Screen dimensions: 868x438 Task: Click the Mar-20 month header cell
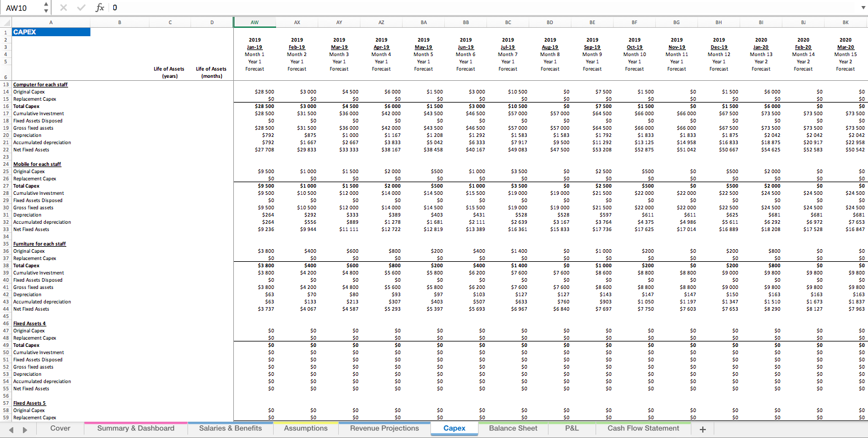(845, 47)
